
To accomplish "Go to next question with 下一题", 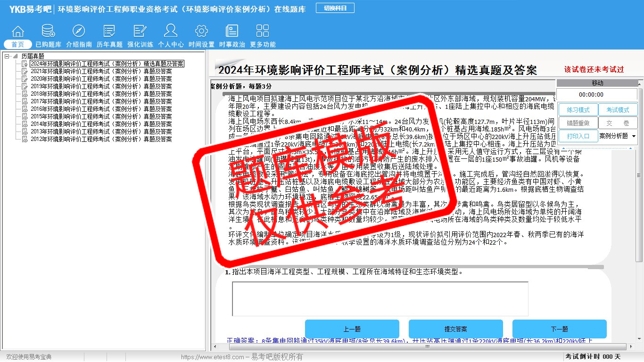I will coord(559,329).
